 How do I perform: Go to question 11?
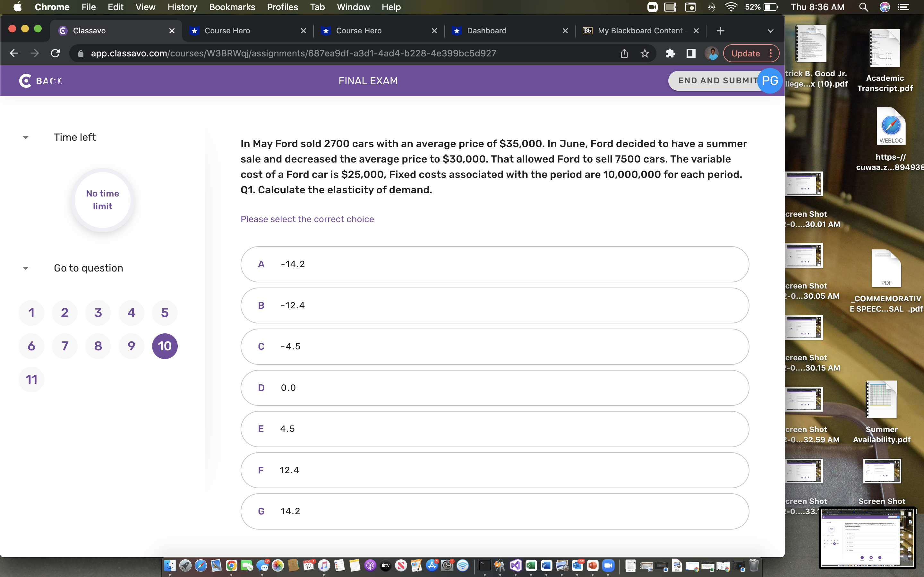tap(31, 379)
